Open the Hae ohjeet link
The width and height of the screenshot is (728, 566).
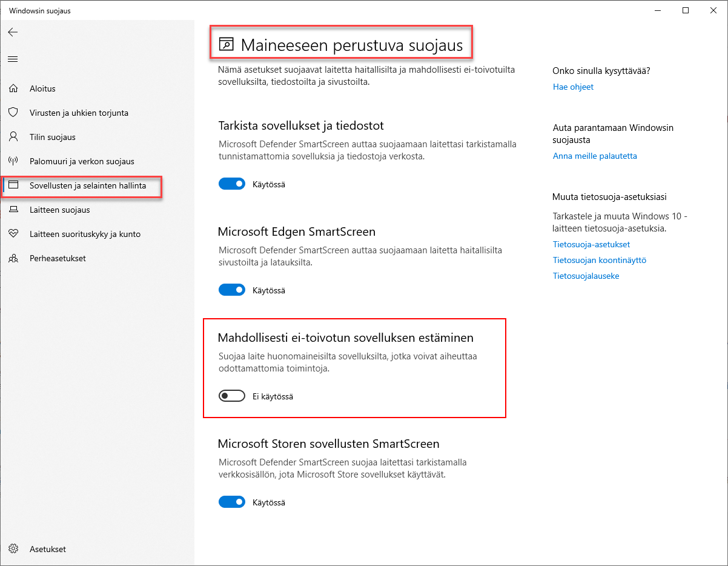click(573, 87)
